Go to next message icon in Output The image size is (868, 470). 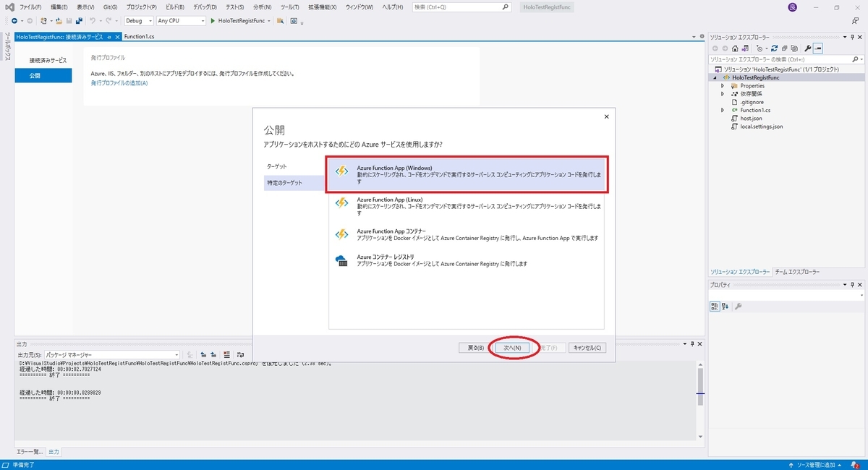click(x=213, y=355)
